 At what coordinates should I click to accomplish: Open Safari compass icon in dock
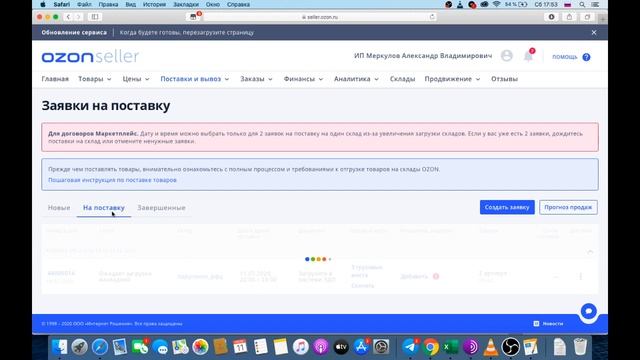click(100, 347)
